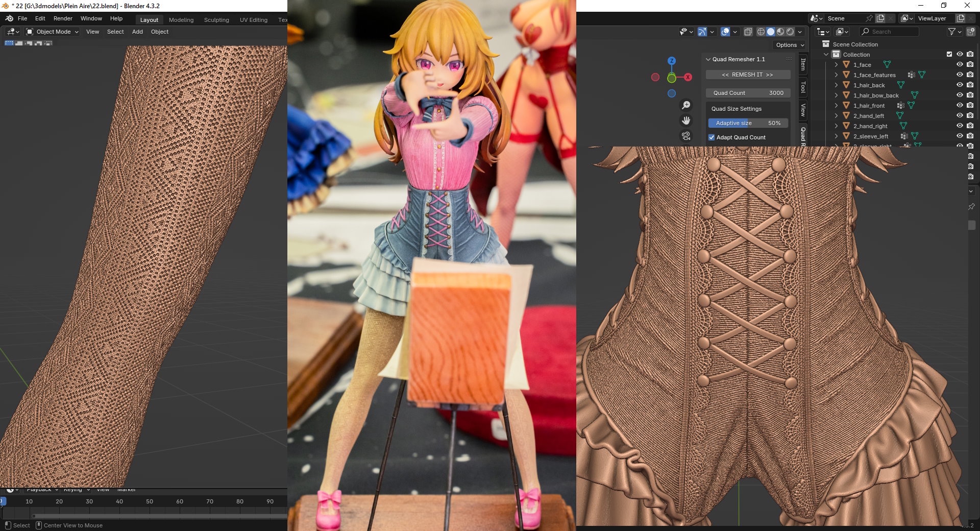Open the viewport Object menu

160,32
